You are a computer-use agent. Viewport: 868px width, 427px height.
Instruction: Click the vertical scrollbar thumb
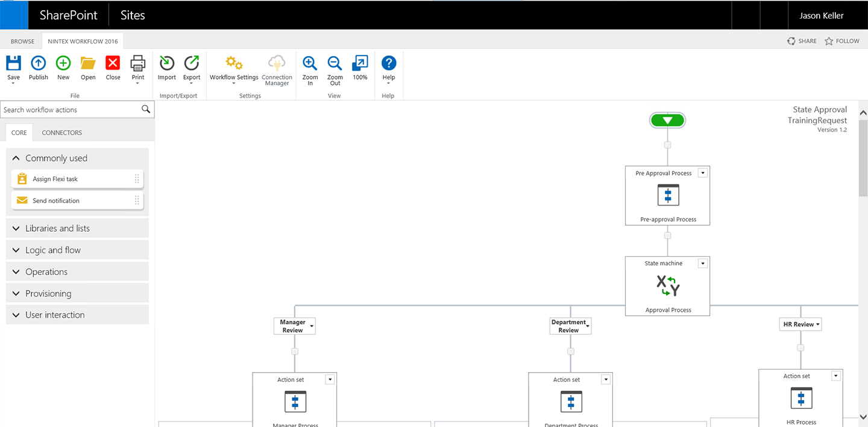(863, 158)
